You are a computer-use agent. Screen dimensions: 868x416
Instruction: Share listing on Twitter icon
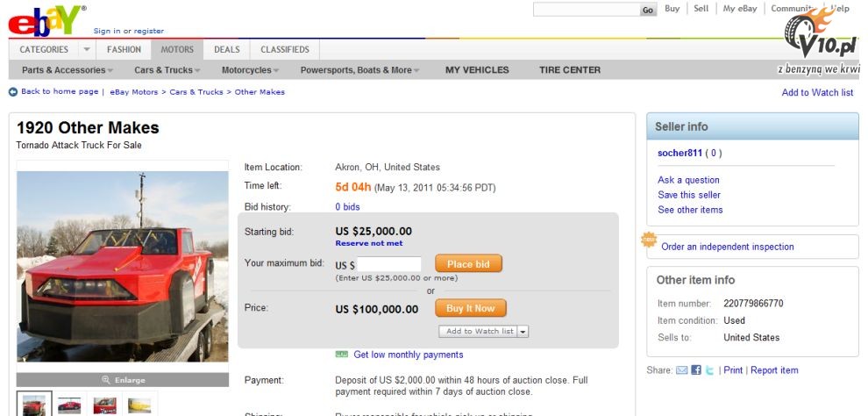[x=709, y=370]
